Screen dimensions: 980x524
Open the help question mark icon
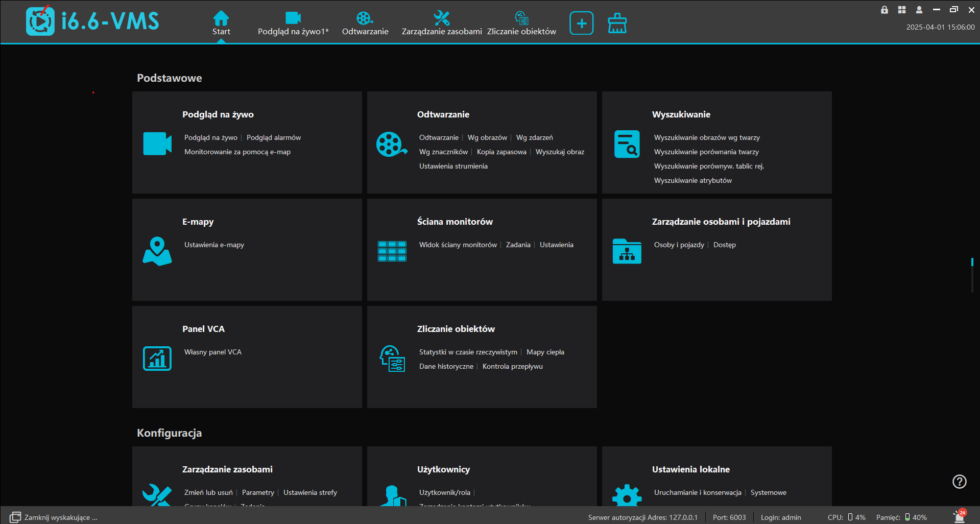click(959, 481)
